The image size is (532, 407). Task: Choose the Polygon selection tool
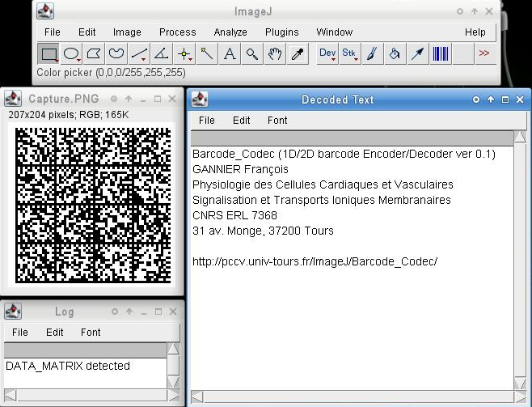[x=95, y=54]
